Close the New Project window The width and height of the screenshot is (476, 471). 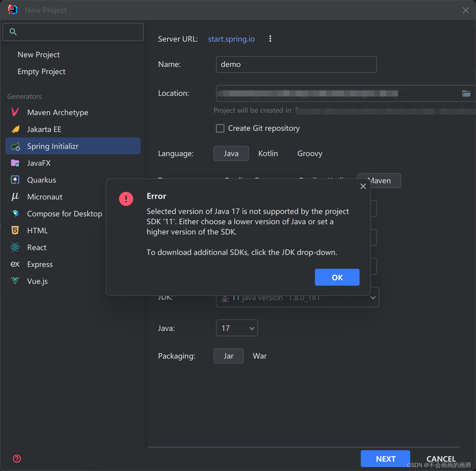coord(466,10)
